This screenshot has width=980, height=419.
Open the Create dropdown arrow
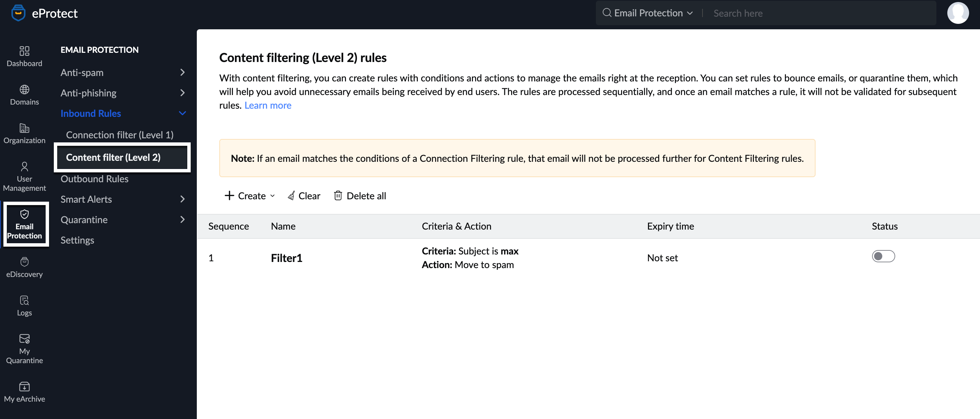point(272,196)
